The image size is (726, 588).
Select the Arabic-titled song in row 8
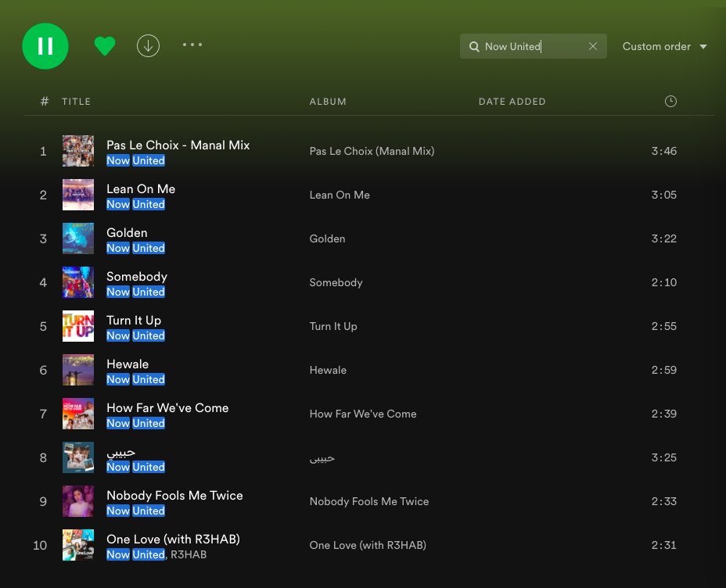(x=120, y=453)
